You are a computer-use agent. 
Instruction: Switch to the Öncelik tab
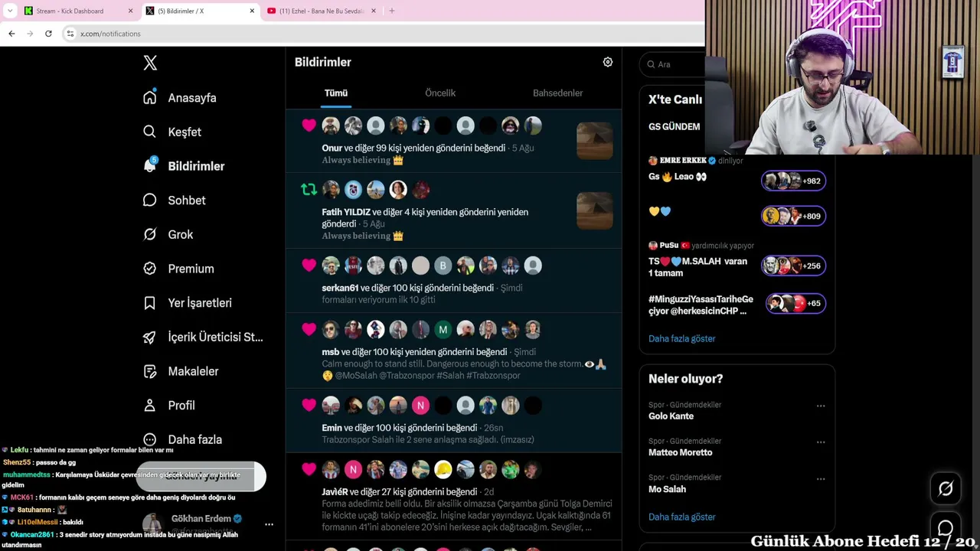pos(440,93)
